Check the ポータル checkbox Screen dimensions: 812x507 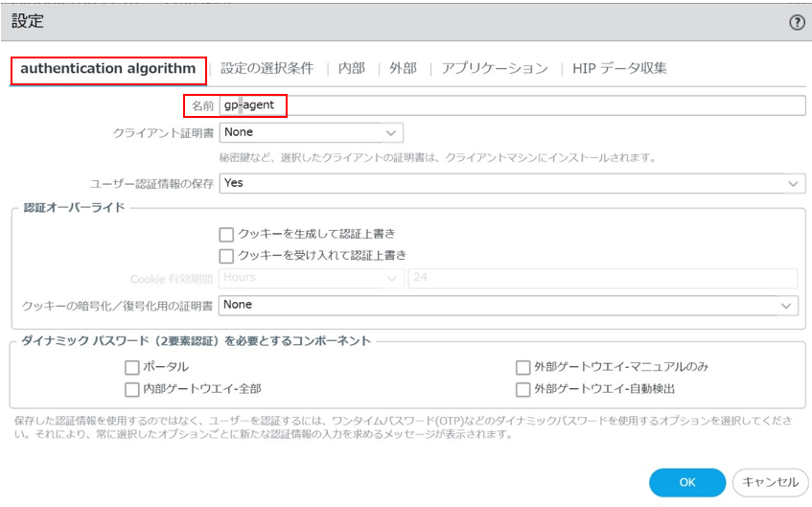132,368
